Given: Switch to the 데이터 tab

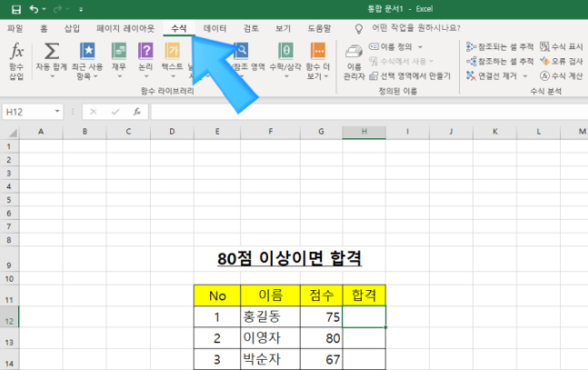Looking at the screenshot, I should (214, 28).
